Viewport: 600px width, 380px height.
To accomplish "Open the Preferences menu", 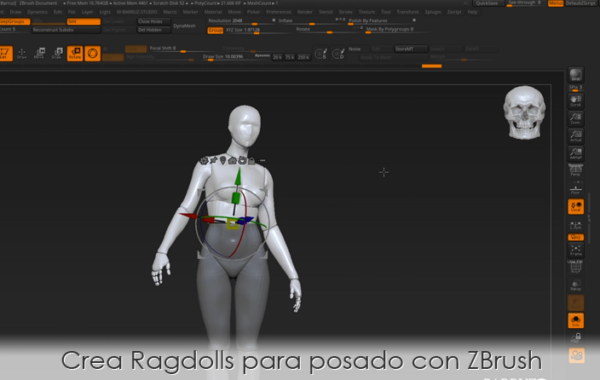I will pos(279,12).
